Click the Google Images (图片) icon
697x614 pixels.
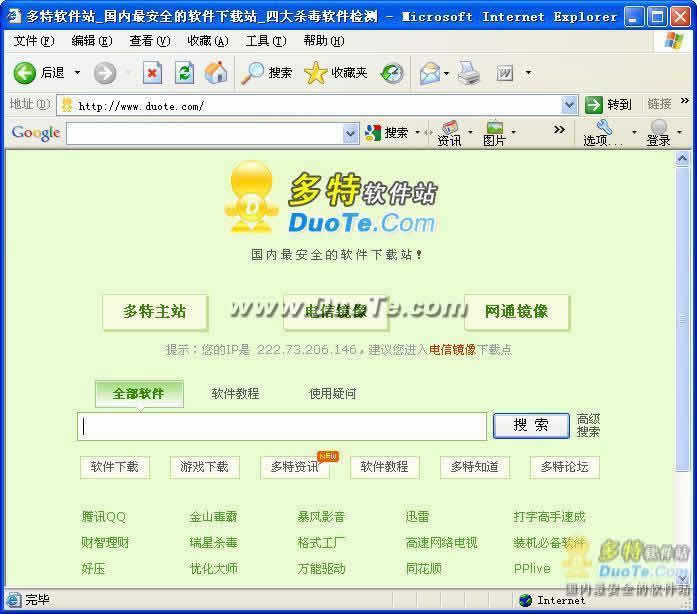tap(495, 127)
